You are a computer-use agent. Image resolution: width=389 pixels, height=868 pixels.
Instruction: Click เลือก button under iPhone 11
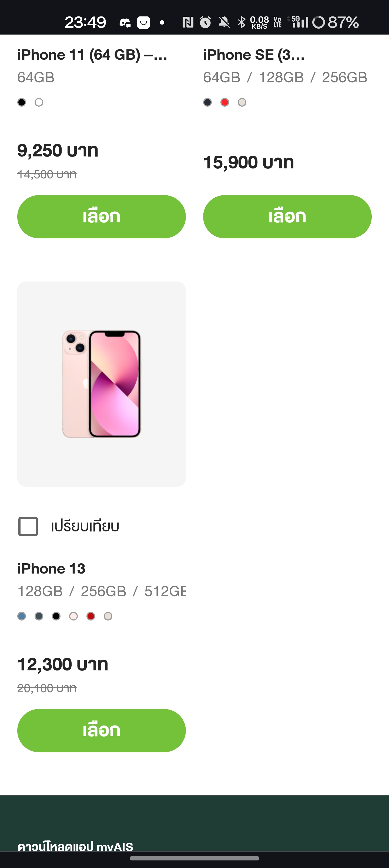[102, 217]
